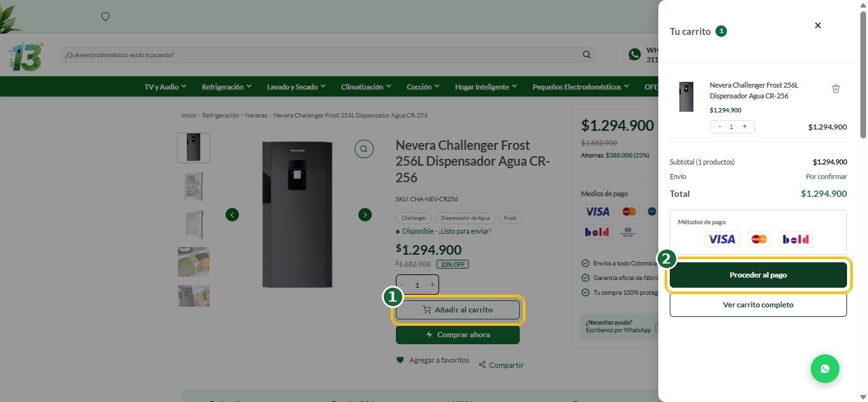Click Agregar a favoritos heart
868x402 pixels.
click(400, 360)
